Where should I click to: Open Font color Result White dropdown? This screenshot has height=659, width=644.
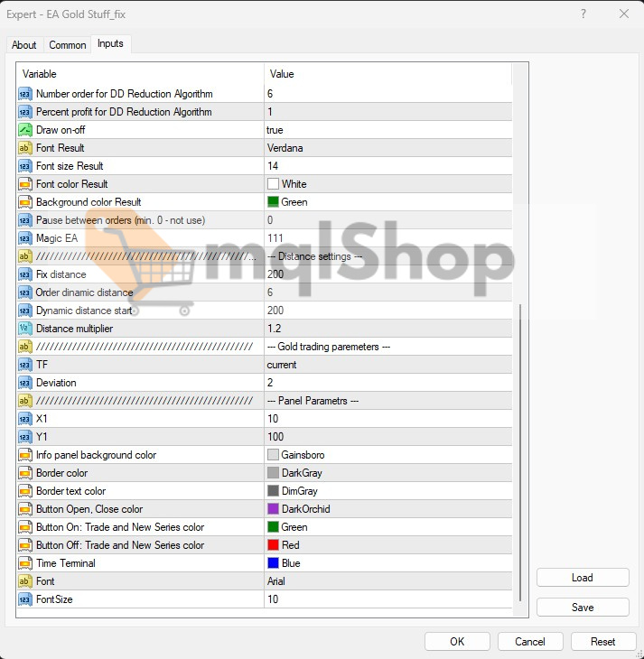[387, 184]
